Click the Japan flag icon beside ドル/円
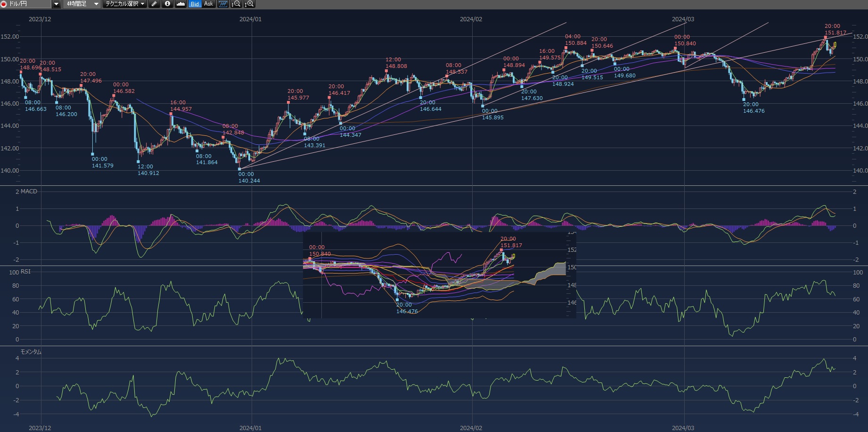The width and height of the screenshot is (868, 432). click(4, 4)
